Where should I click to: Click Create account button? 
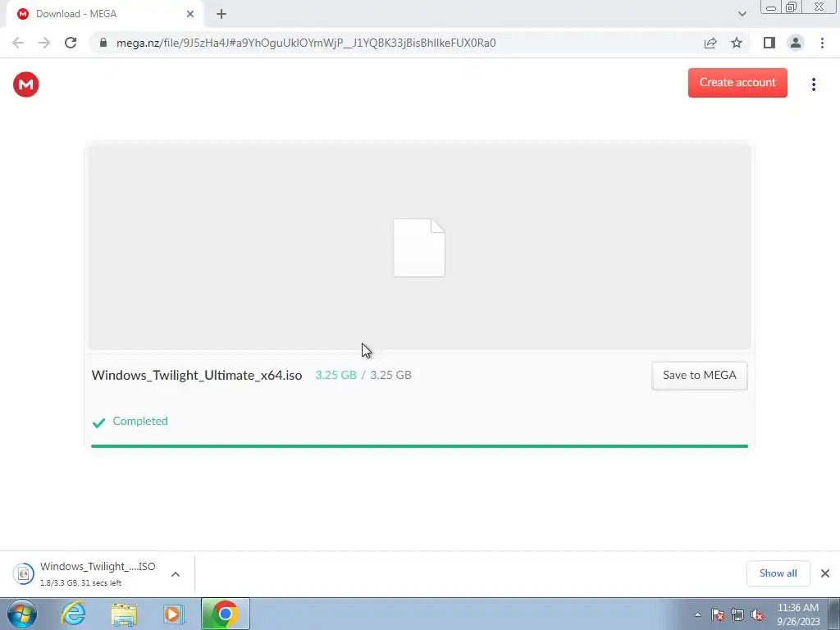coord(737,83)
